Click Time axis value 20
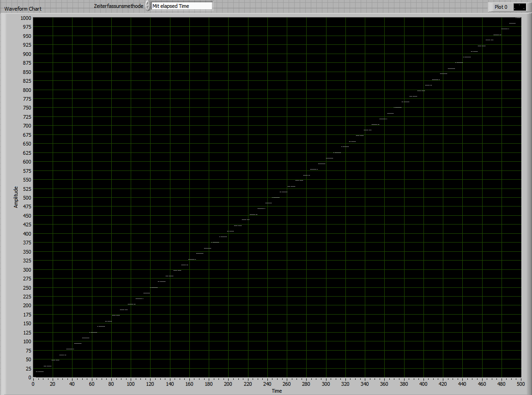The height and width of the screenshot is (395, 532). 53,384
